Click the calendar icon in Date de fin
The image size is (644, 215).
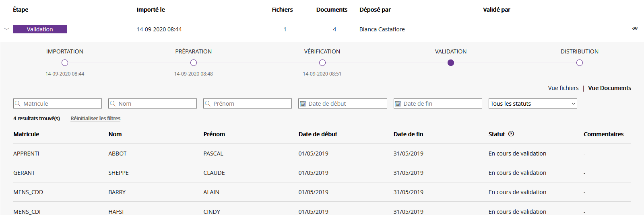(398, 104)
